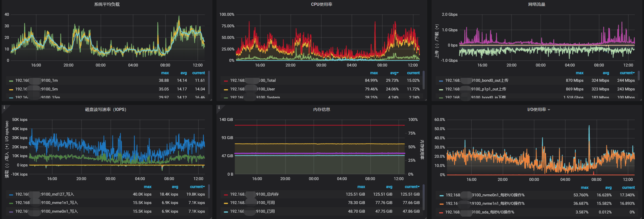Click the 84.99% max value of CPU Total
644x219 pixels.
pyautogui.click(x=371, y=80)
